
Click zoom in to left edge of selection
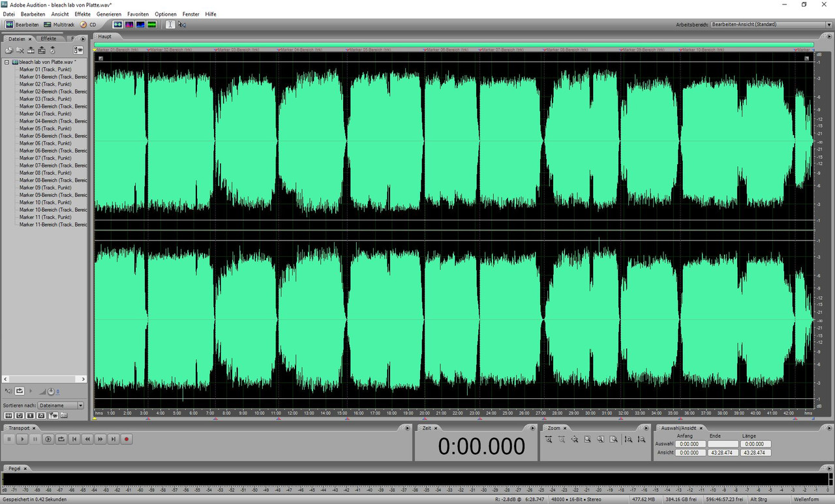pos(600,439)
